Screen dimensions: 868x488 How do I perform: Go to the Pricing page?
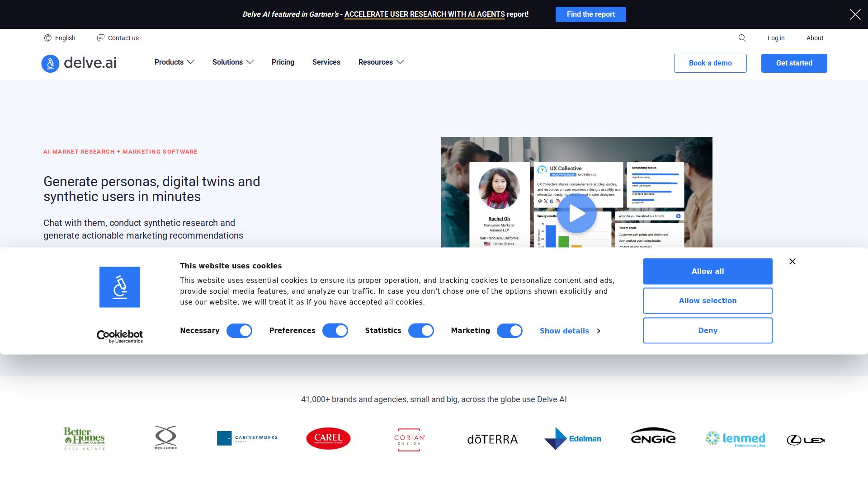click(x=283, y=62)
